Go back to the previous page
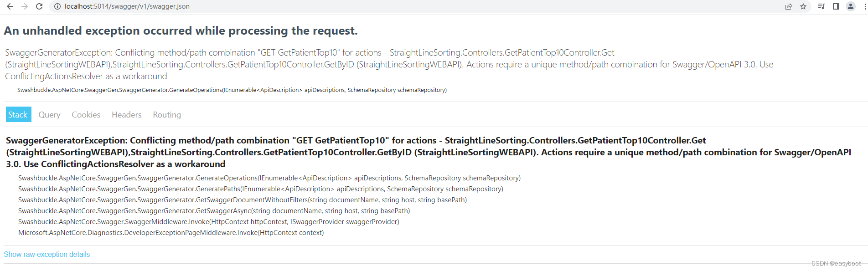The width and height of the screenshot is (868, 271). click(x=10, y=6)
